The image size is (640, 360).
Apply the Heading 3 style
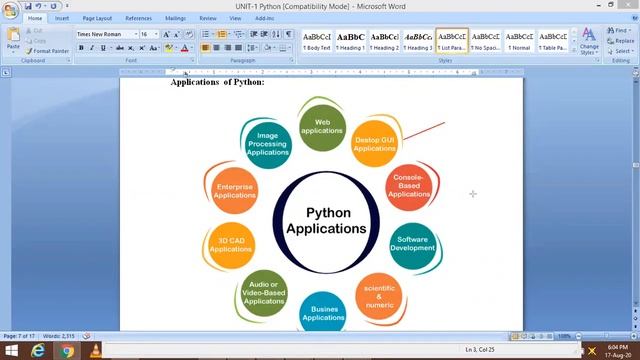coord(418,41)
